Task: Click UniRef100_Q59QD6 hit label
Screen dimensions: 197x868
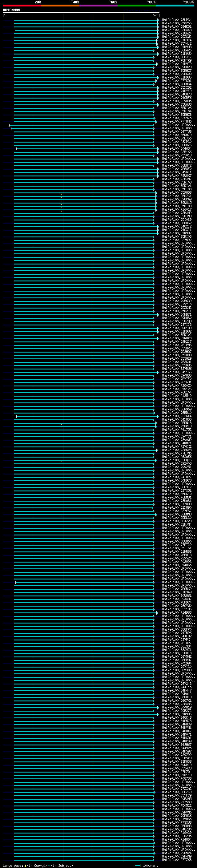Action: pos(177,193)
